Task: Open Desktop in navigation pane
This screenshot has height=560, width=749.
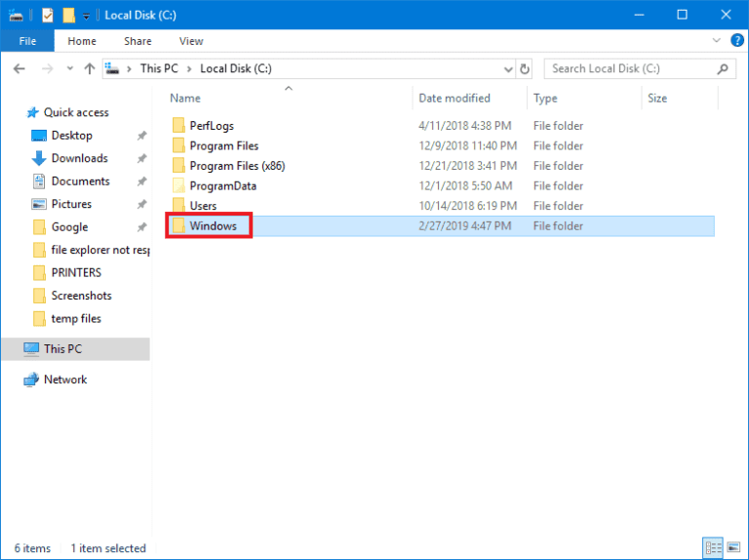Action: click(71, 136)
